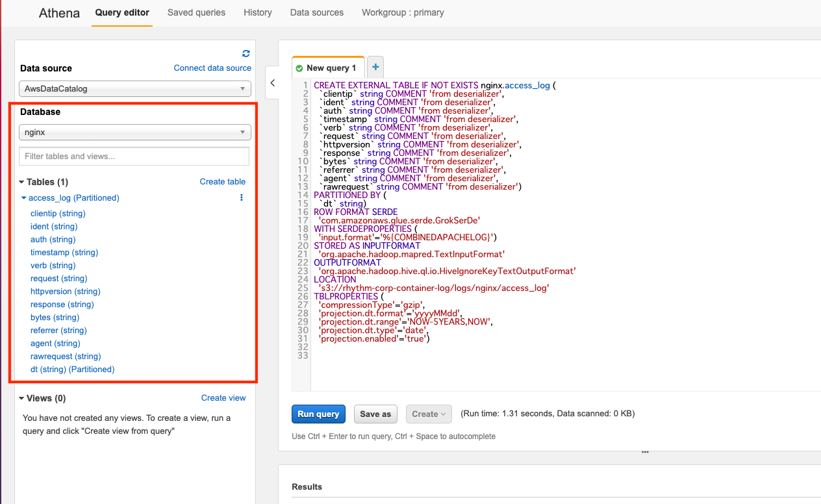
Task: Open the History tab
Action: point(258,12)
